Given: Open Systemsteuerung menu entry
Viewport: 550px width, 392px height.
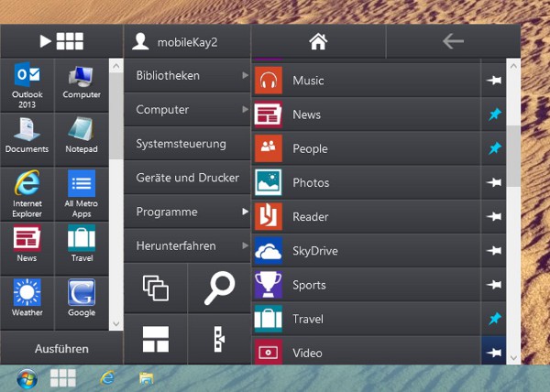Looking at the screenshot, I should (188, 144).
